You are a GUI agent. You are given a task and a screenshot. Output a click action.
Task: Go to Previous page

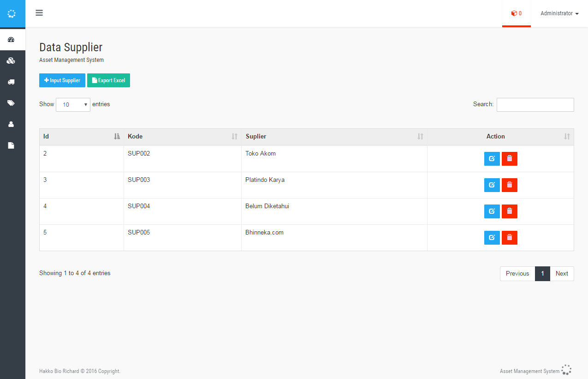tap(517, 274)
